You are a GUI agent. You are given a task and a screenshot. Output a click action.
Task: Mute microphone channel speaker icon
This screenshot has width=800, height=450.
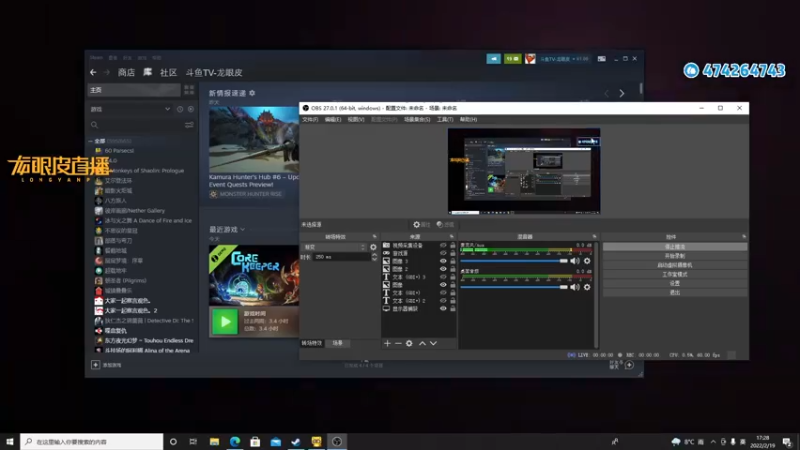pyautogui.click(x=575, y=261)
